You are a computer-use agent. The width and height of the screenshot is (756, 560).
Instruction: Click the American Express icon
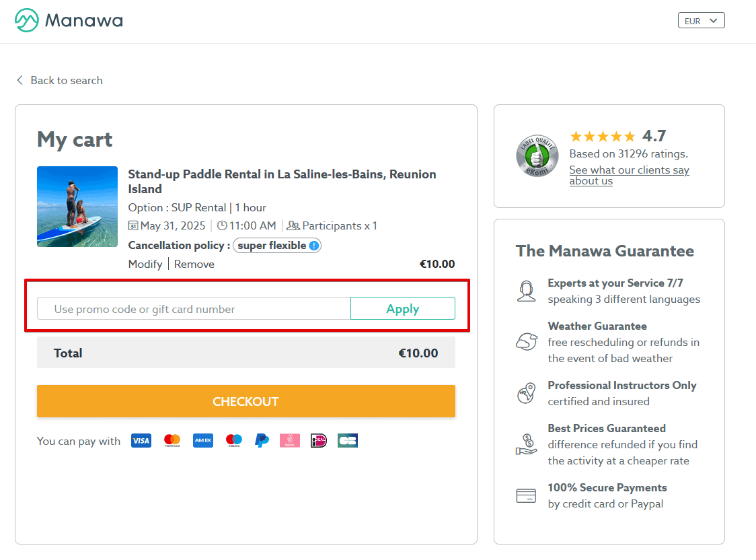(203, 441)
